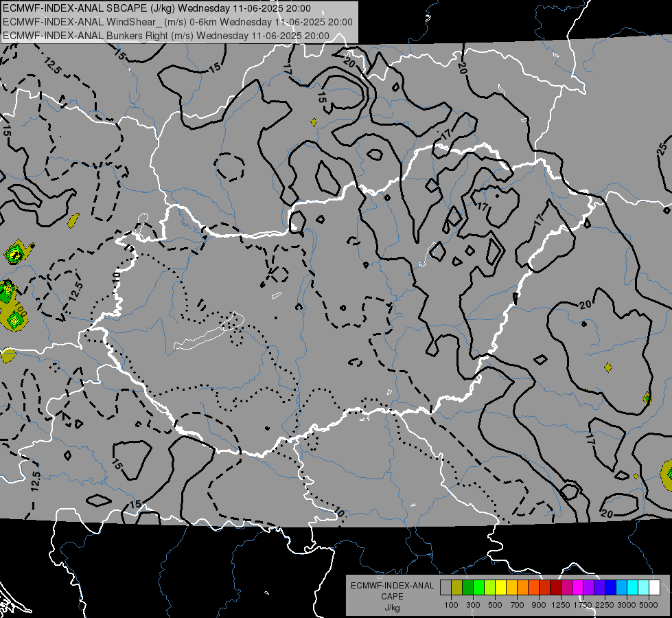The image size is (672, 618).
Task: Click the CAPE label in legend
Action: point(392,597)
